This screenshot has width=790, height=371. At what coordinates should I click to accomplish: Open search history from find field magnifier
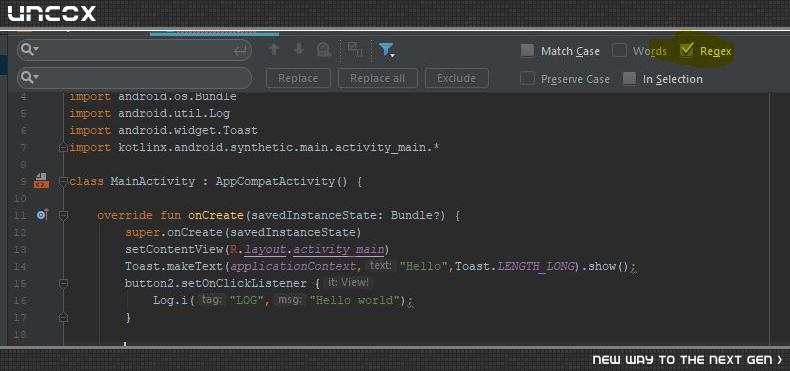tap(30, 50)
